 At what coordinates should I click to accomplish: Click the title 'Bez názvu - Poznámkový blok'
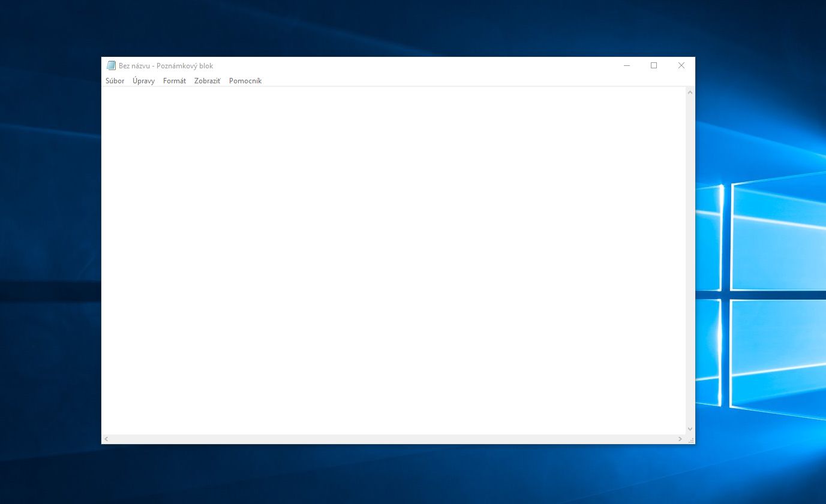click(166, 66)
